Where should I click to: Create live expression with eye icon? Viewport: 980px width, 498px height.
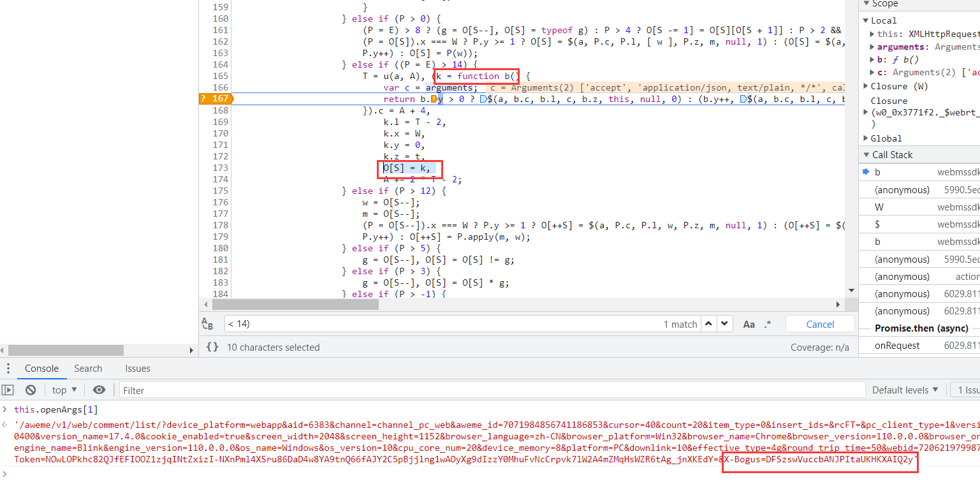click(x=99, y=390)
